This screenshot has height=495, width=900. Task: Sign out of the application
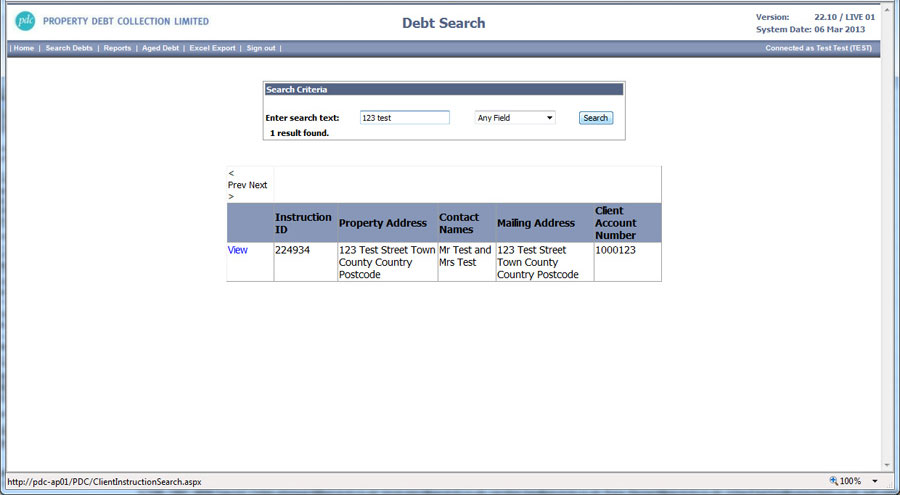261,48
